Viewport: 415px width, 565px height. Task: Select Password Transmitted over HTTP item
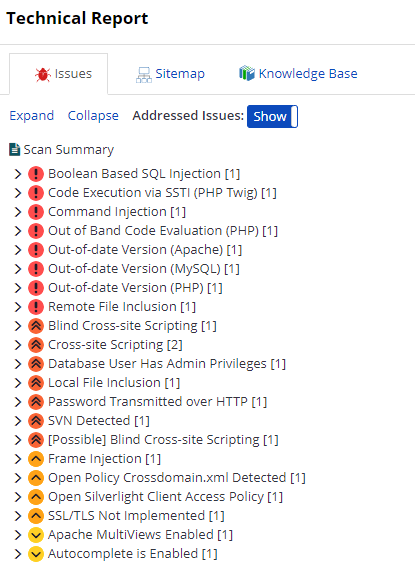tap(157, 402)
